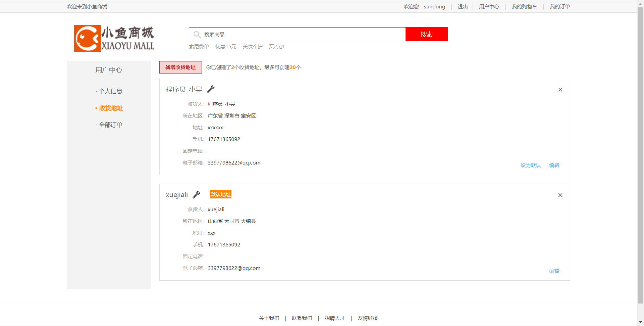
Task: Click the 美妆个护 hot search keyword
Action: (253, 46)
